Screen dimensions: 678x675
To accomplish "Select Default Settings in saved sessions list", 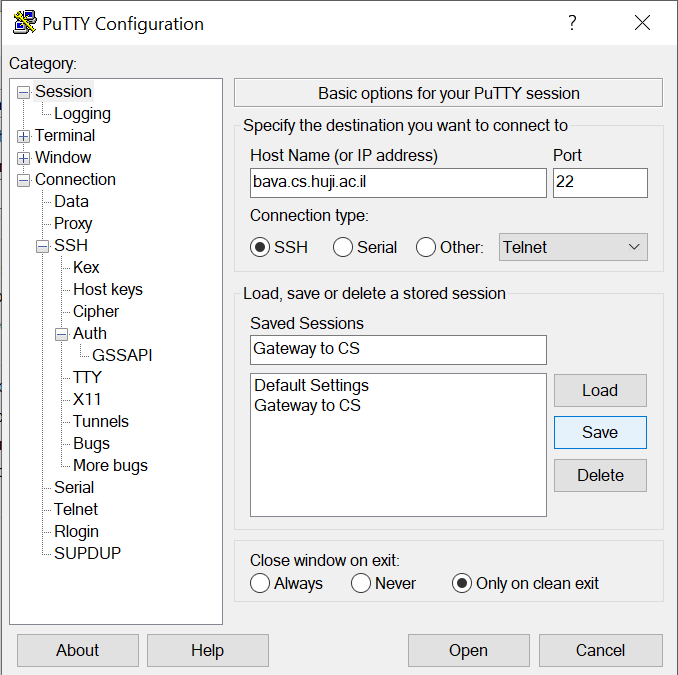I will point(311,385).
